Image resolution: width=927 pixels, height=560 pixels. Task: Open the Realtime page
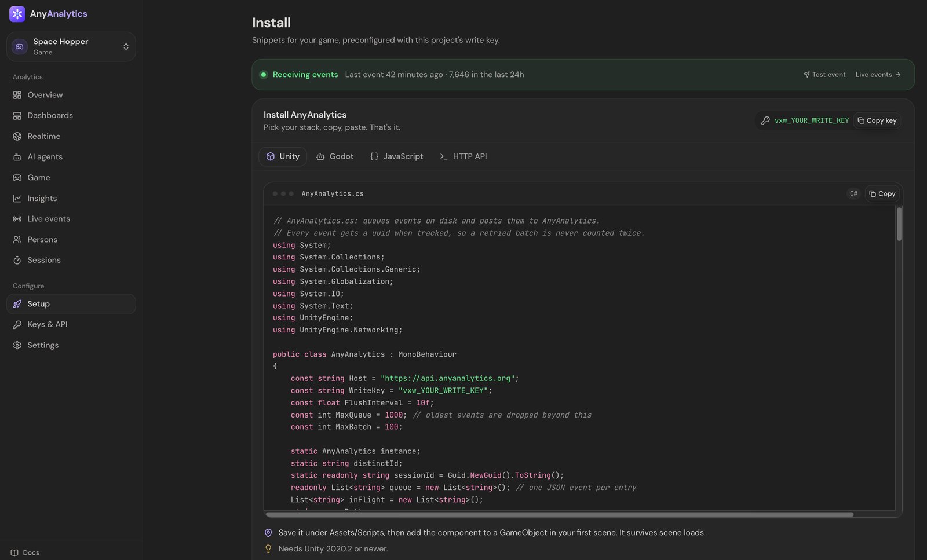pyautogui.click(x=71, y=136)
